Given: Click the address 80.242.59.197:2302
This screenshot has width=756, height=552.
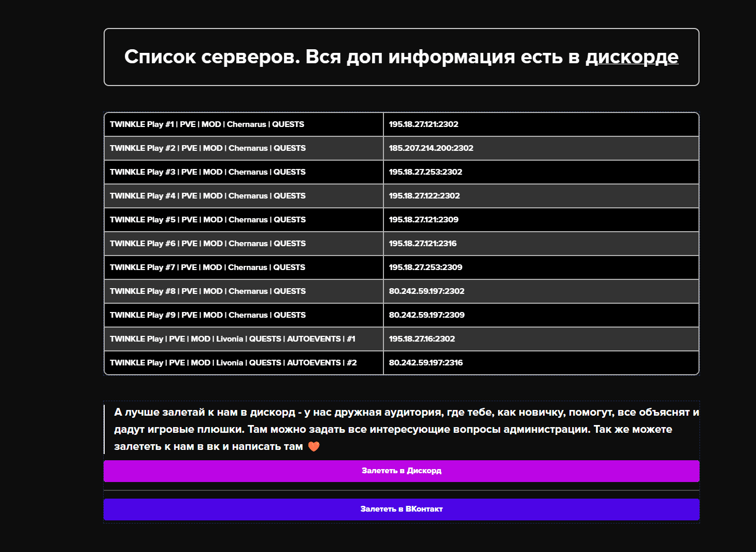Looking at the screenshot, I should coord(426,291).
